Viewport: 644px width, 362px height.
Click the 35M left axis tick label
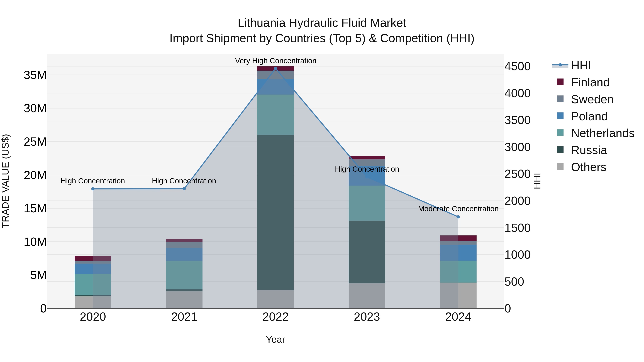pyautogui.click(x=35, y=75)
